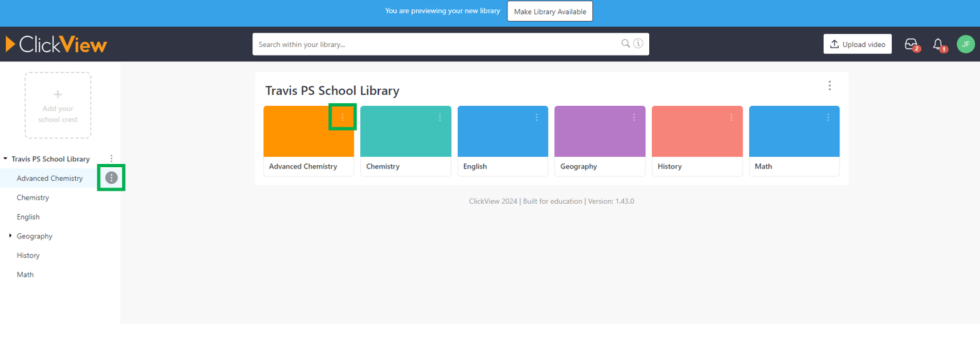This screenshot has height=339, width=980.
Task: Click the History card title
Action: pos(669,167)
